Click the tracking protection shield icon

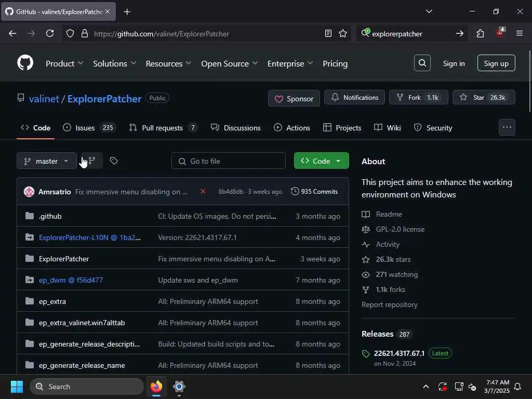(70, 33)
